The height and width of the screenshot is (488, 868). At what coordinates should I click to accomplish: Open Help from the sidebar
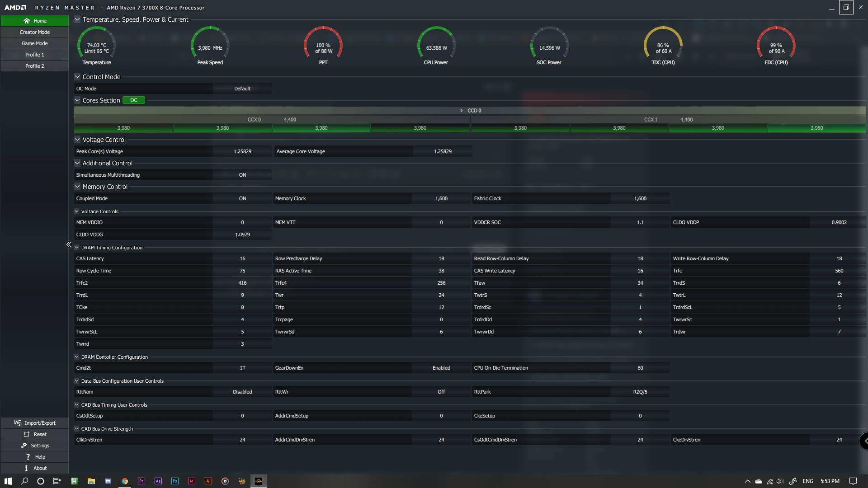35,457
